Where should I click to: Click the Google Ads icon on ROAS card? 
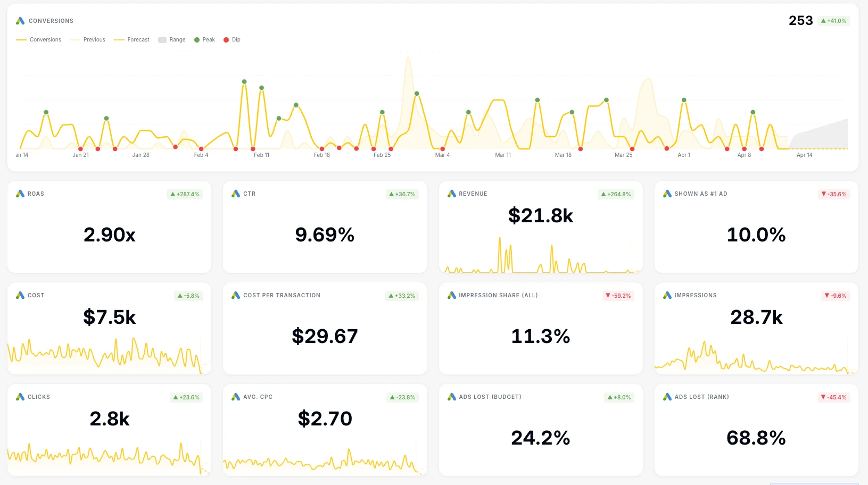pos(20,194)
